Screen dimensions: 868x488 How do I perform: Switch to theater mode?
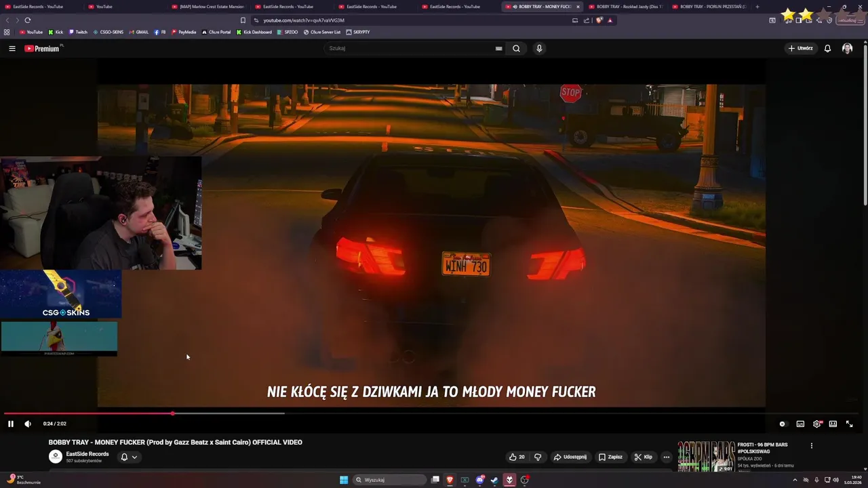[833, 424]
